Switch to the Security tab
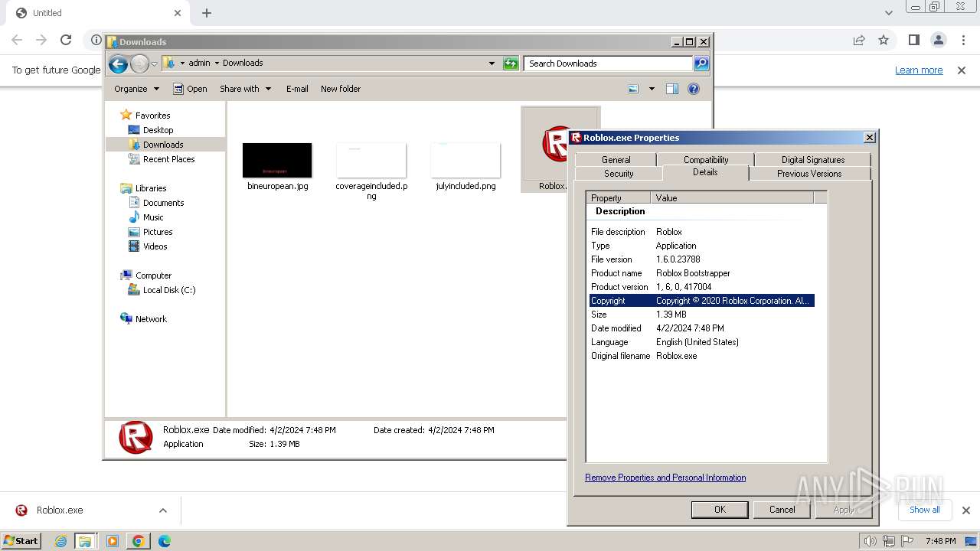The width and height of the screenshot is (980, 551). click(x=619, y=174)
